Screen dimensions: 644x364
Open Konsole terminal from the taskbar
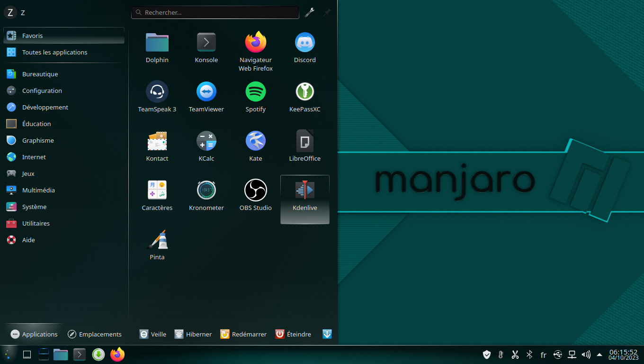click(80, 354)
